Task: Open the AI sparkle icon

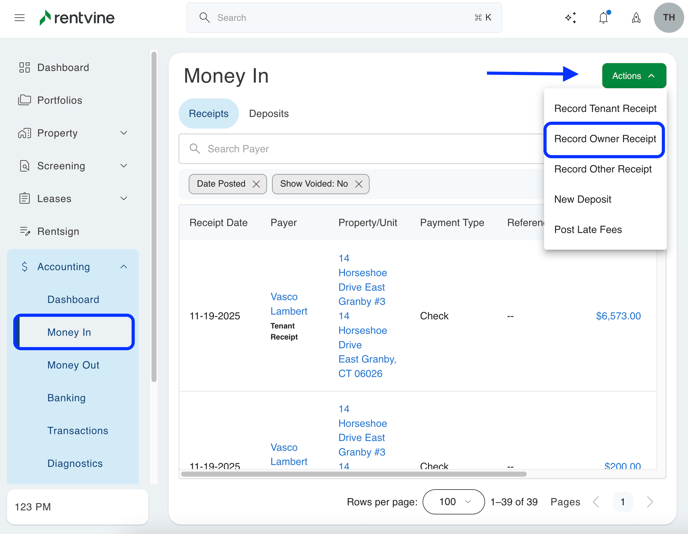Action: point(570,18)
